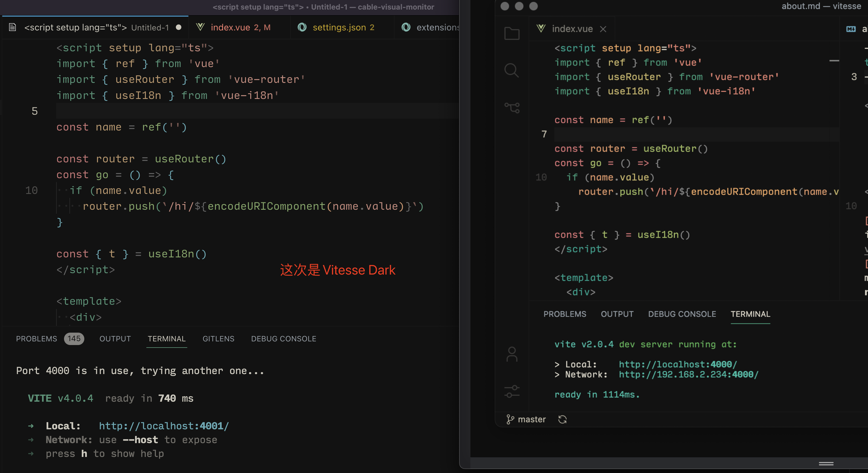Open Search in the right window sidebar
Image resolution: width=868 pixels, height=473 pixels.
pos(512,70)
